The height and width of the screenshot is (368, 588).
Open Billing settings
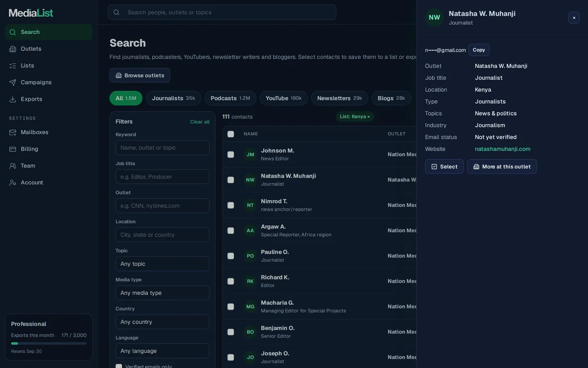[x=49, y=149]
